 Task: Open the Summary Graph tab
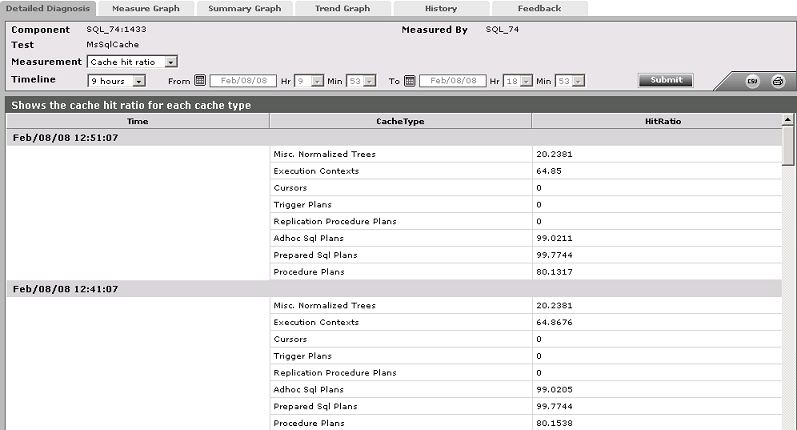244,8
